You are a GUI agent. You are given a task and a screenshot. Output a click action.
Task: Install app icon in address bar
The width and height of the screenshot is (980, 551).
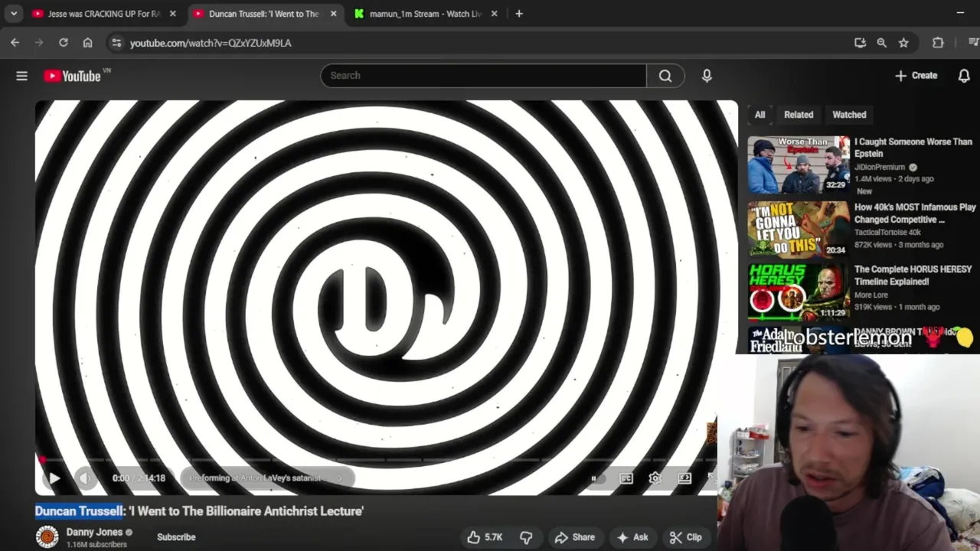(860, 43)
